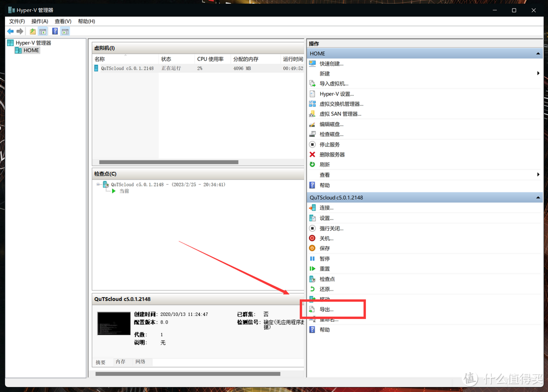Select Hyper-V 管理器 root tree node
Viewport: 548px width, 392px height.
point(33,43)
